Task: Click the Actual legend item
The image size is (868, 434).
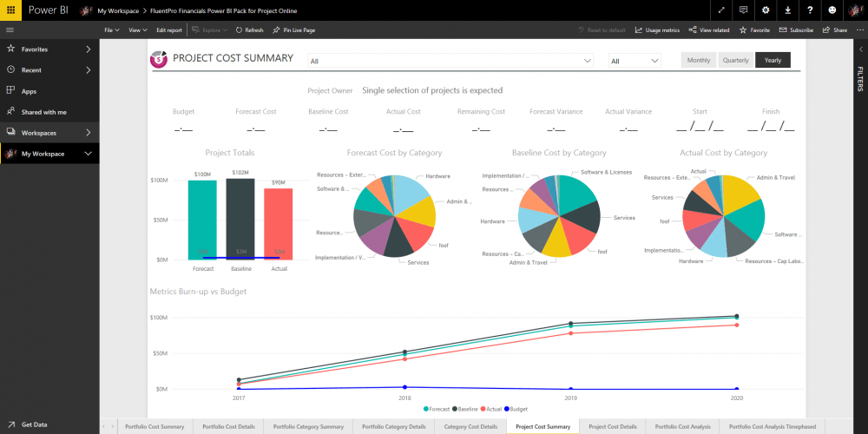Action: [491, 409]
